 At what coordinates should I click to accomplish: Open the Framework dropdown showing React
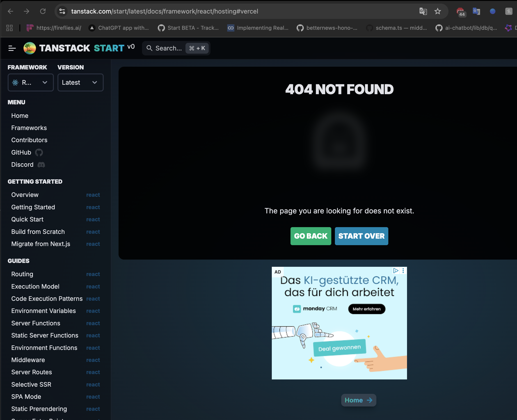pyautogui.click(x=30, y=82)
